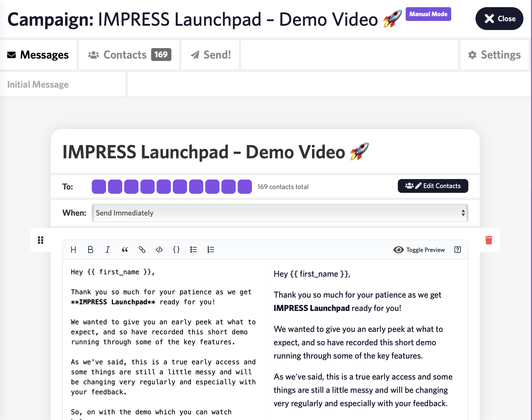
Task: Create a numbered list
Action: coord(211,250)
